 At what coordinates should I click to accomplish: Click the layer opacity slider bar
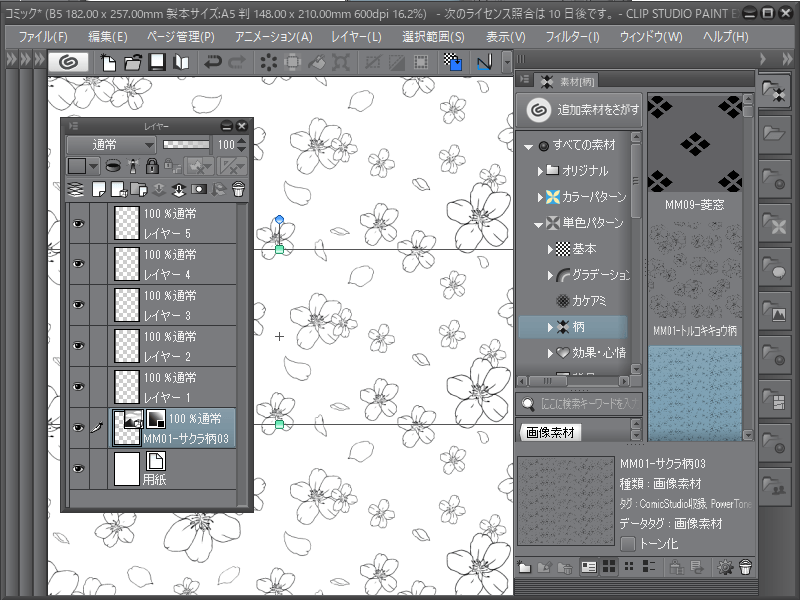186,145
